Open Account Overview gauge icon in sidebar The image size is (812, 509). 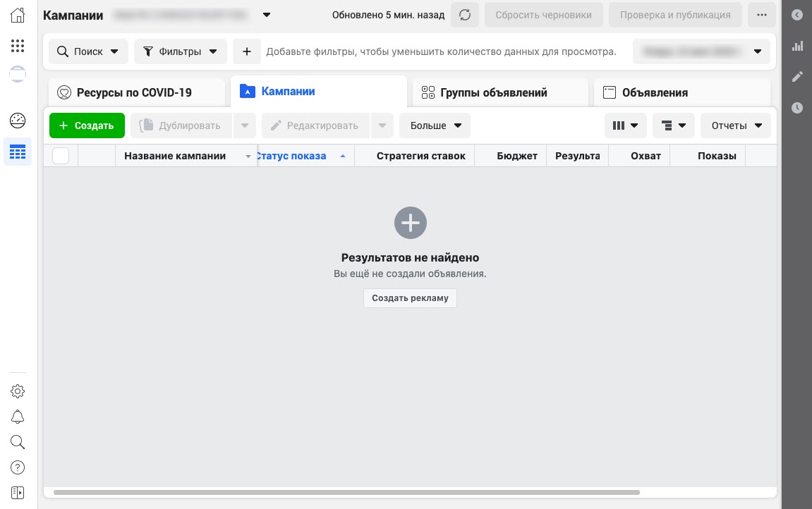pos(18,121)
